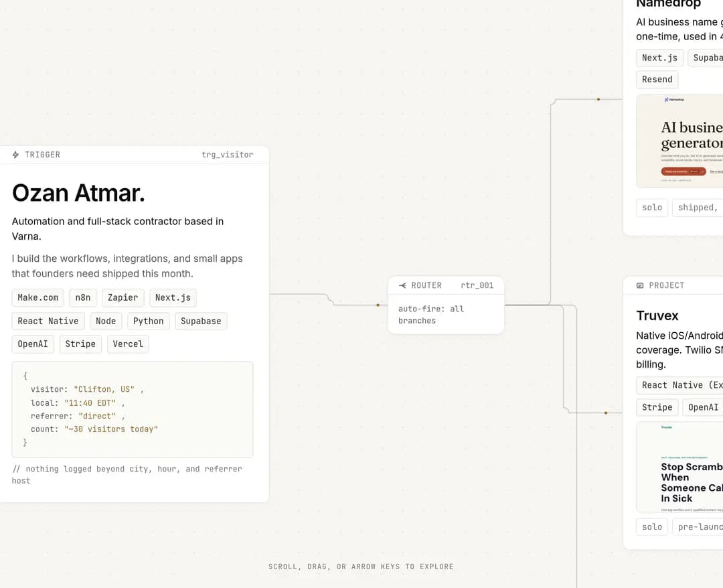This screenshot has width=723, height=588.
Task: Open the Namedrop site preview thumbnail
Action: (679, 141)
